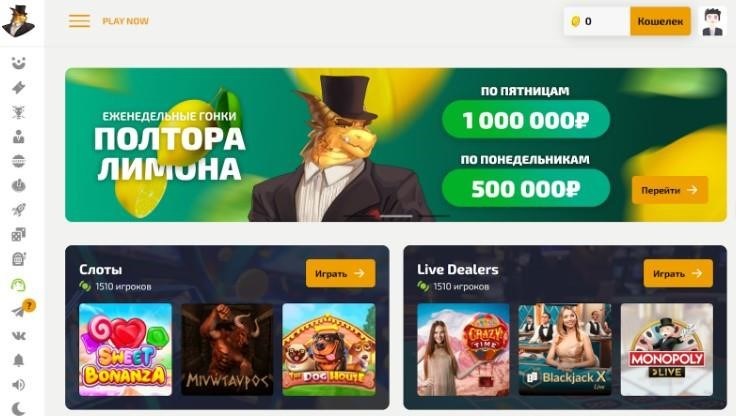Image resolution: width=736 pixels, height=416 pixels.
Task: Click the coin balance field
Action: click(x=597, y=21)
